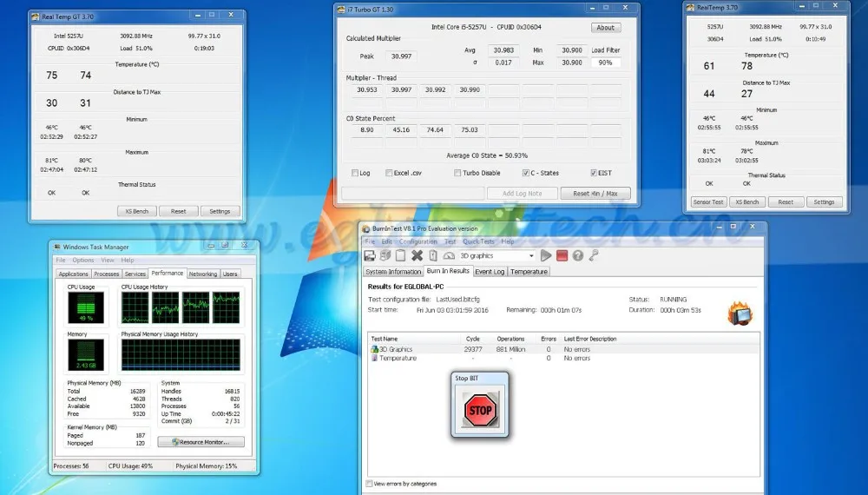This screenshot has width=868, height=495.
Task: Open the View menu in Task Manager
Action: [108, 260]
